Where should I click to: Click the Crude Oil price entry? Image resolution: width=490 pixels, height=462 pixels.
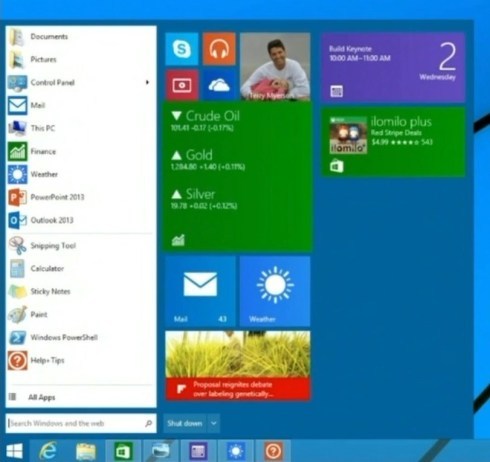point(205,120)
